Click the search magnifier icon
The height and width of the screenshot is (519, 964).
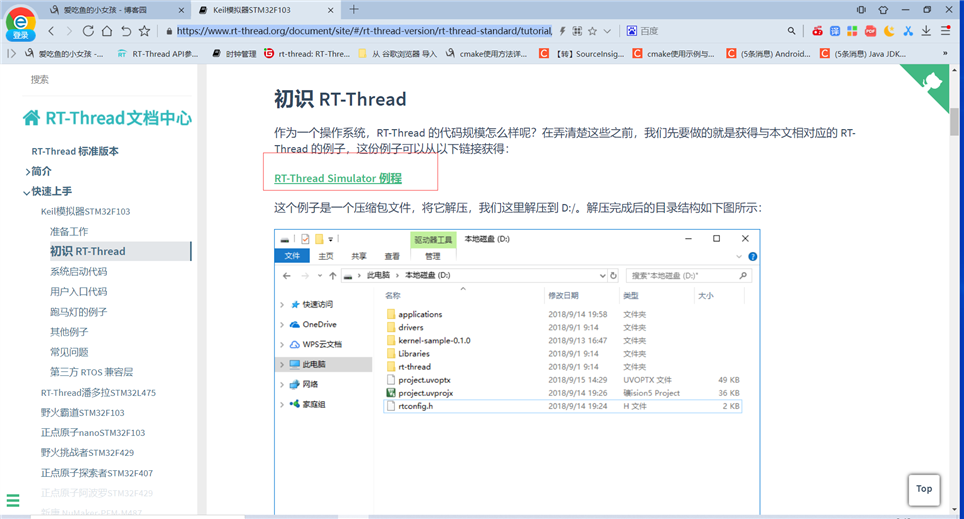click(791, 31)
